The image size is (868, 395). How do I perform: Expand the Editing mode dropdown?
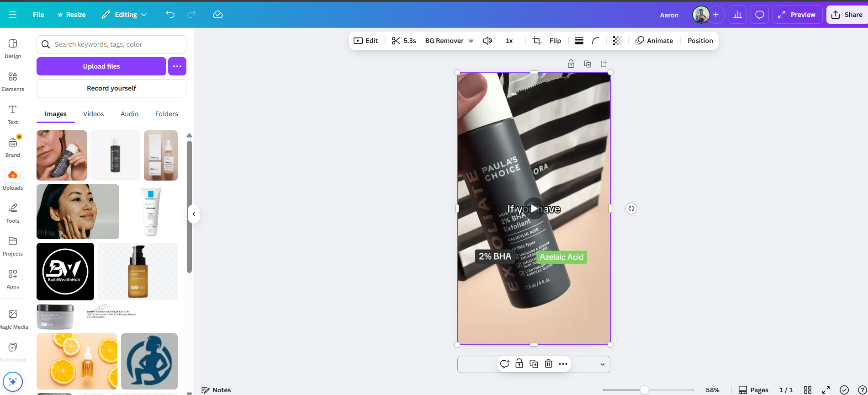coord(124,15)
